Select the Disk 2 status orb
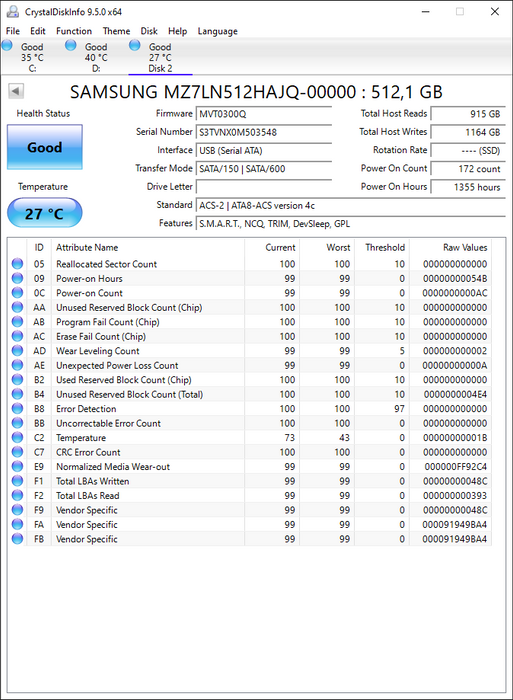Screen dimensions: 513x700 [x=134, y=45]
